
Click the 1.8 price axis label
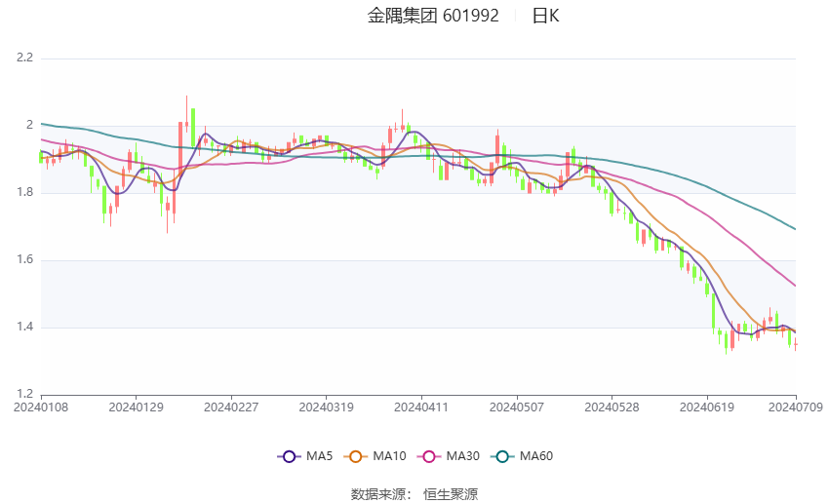24,192
